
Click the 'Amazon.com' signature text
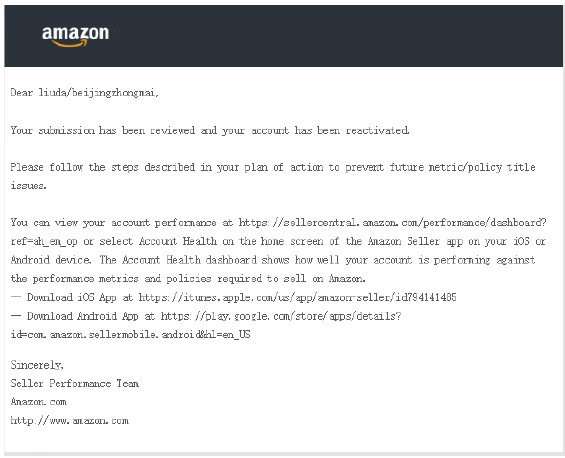point(39,401)
